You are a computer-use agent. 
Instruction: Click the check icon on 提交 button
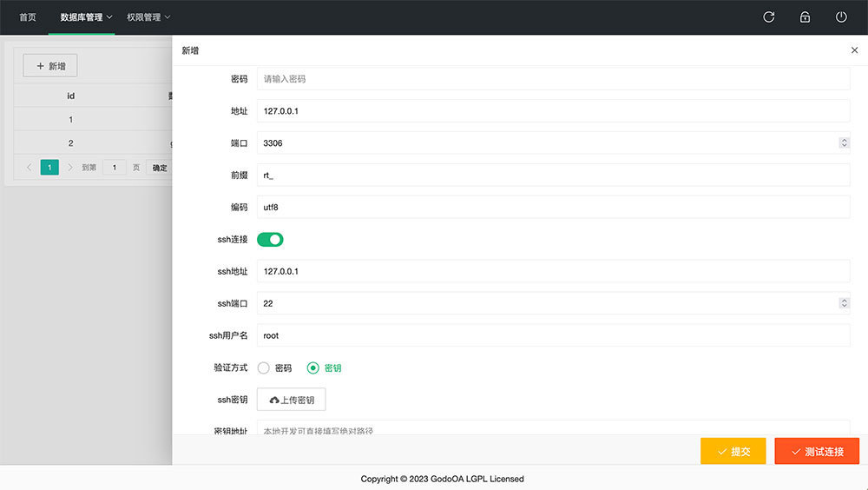[722, 452]
